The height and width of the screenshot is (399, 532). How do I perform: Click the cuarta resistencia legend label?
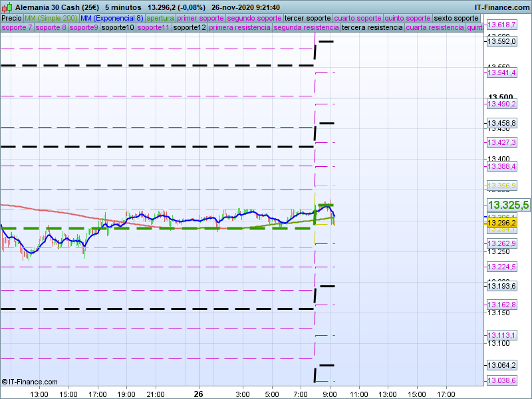pyautogui.click(x=435, y=28)
